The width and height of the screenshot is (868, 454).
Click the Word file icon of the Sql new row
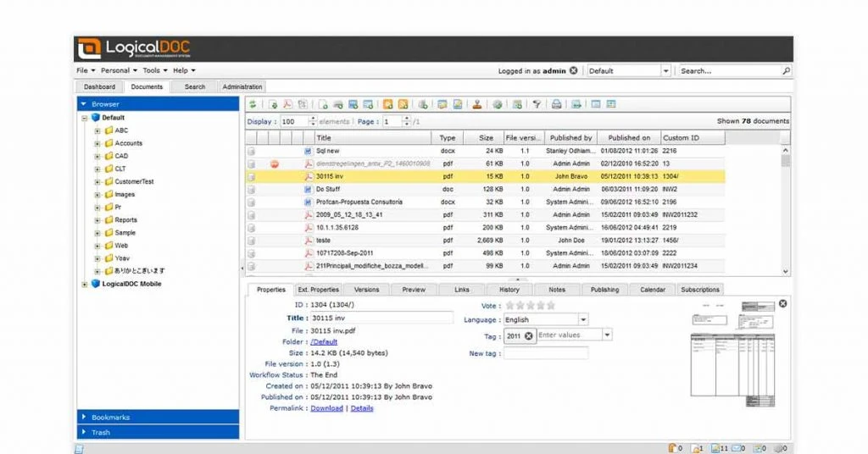click(x=308, y=151)
